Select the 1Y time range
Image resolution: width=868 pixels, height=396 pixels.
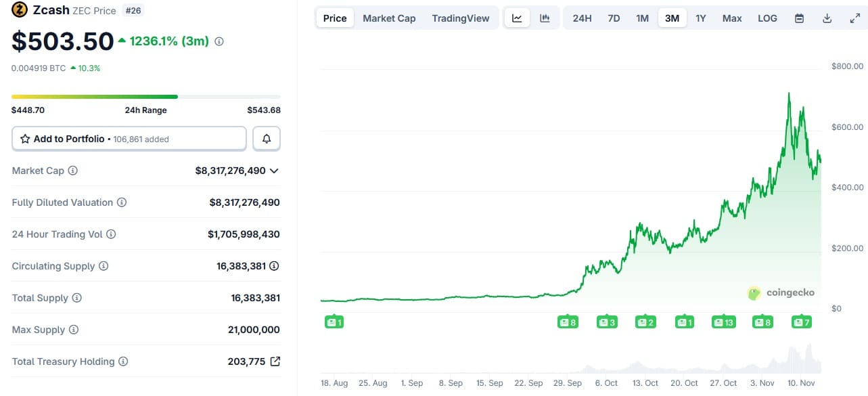[x=701, y=18]
